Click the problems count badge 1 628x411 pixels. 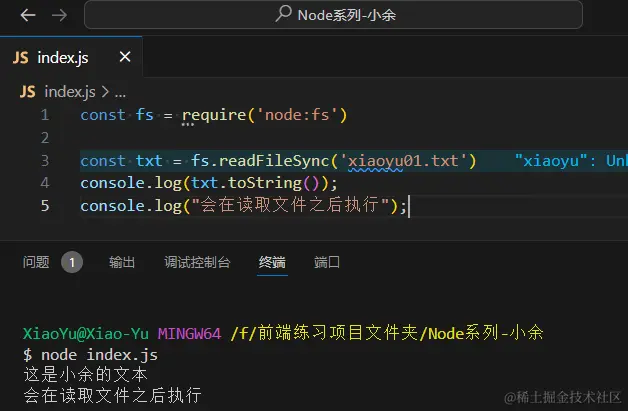72,262
